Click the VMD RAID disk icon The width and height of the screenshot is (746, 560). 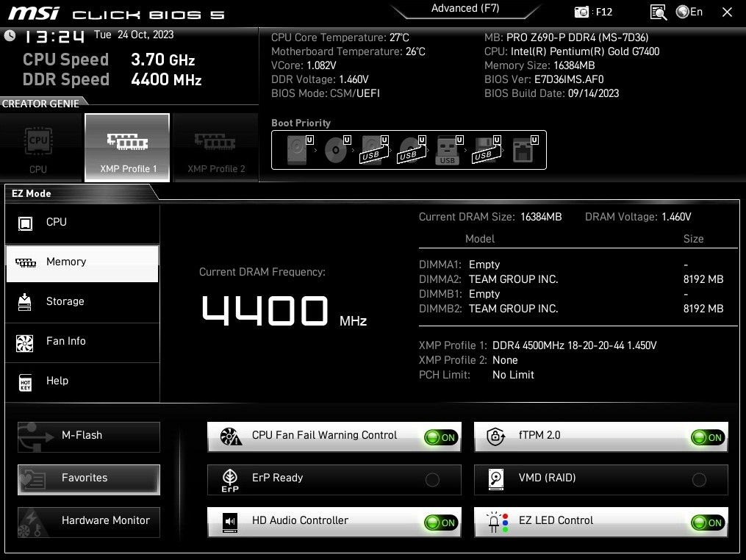(x=496, y=480)
